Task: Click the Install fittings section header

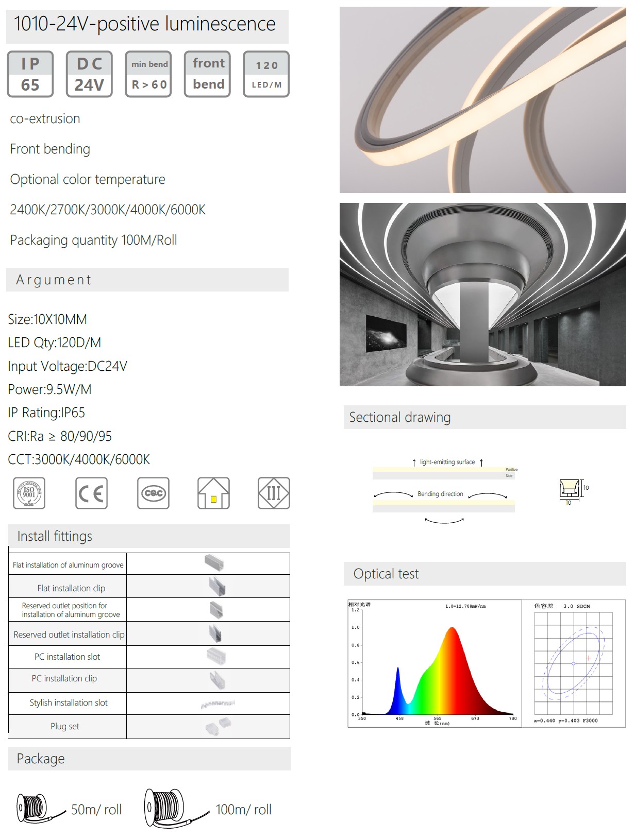Action: pyautogui.click(x=149, y=536)
